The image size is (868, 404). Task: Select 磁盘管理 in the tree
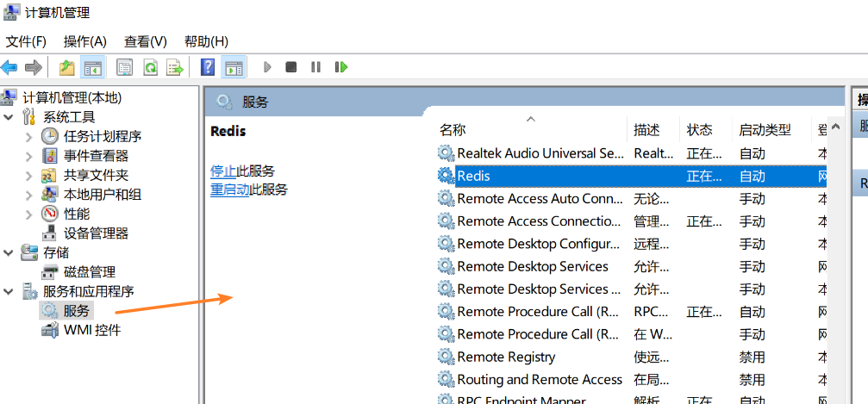coord(90,272)
